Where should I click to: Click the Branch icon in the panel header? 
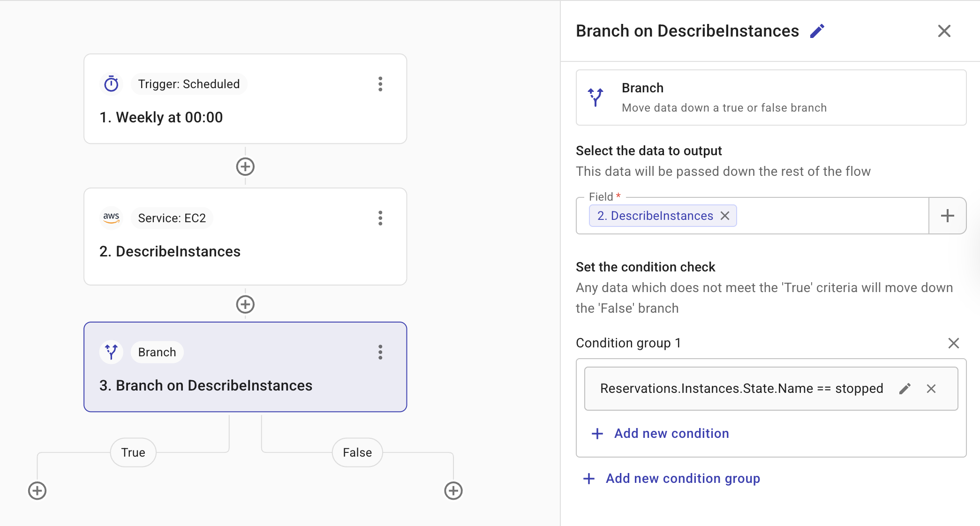[x=596, y=98]
